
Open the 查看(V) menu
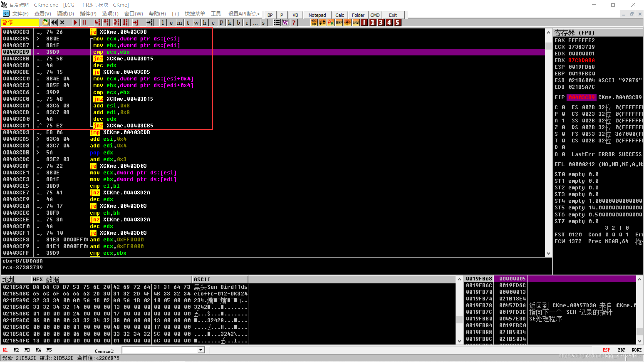point(43,14)
